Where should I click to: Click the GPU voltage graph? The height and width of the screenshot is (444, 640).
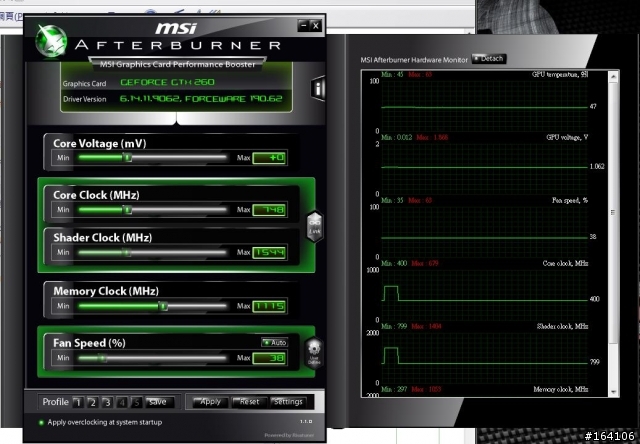(484, 169)
